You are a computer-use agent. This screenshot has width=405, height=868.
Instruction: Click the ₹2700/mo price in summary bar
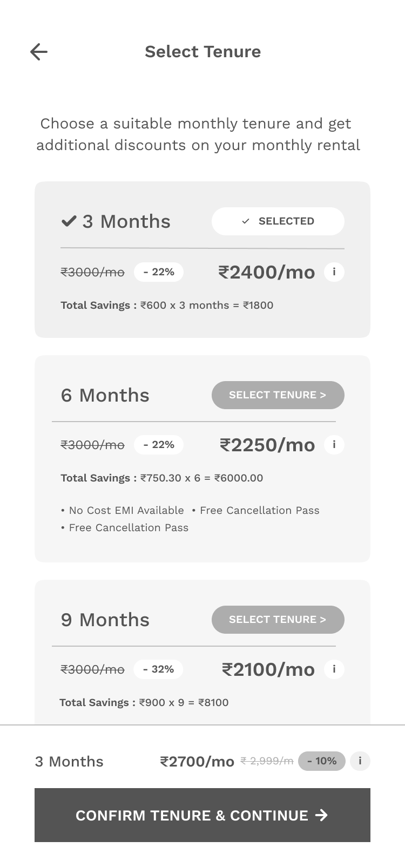[197, 762]
